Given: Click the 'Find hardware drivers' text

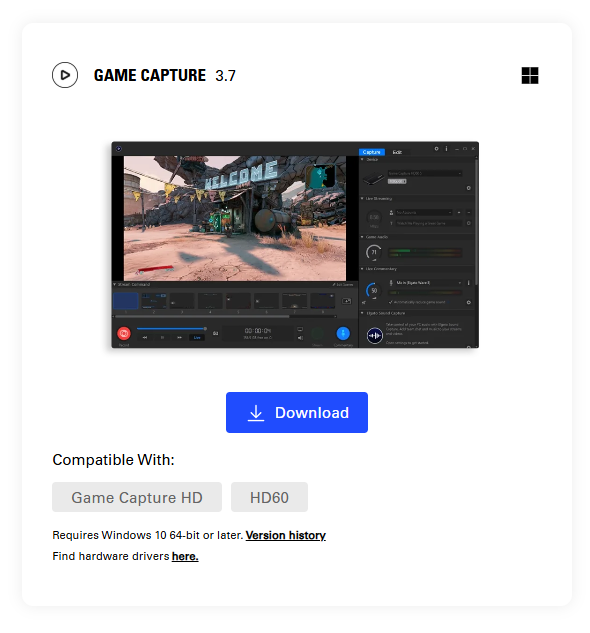Looking at the screenshot, I should point(111,556).
